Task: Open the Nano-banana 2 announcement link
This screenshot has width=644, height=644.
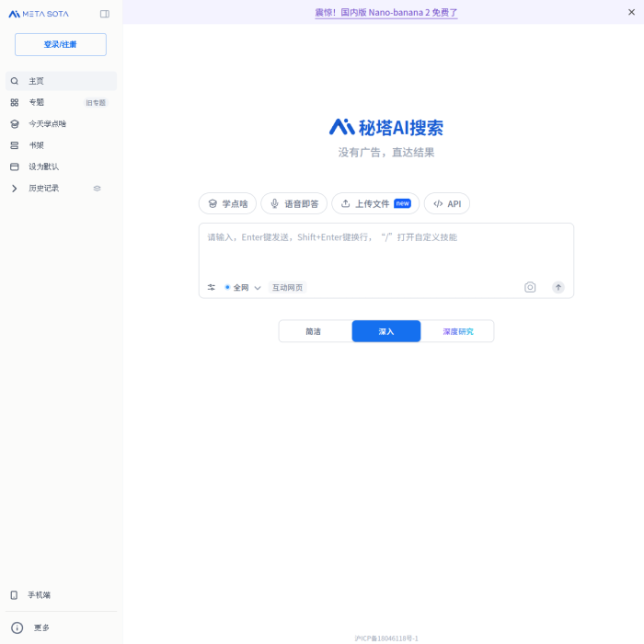Action: [386, 13]
